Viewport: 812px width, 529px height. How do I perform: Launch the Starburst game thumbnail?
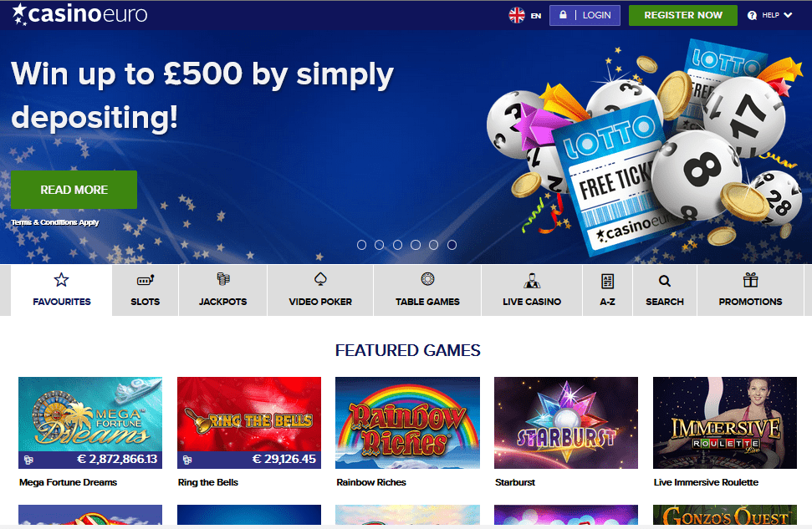[x=566, y=423]
